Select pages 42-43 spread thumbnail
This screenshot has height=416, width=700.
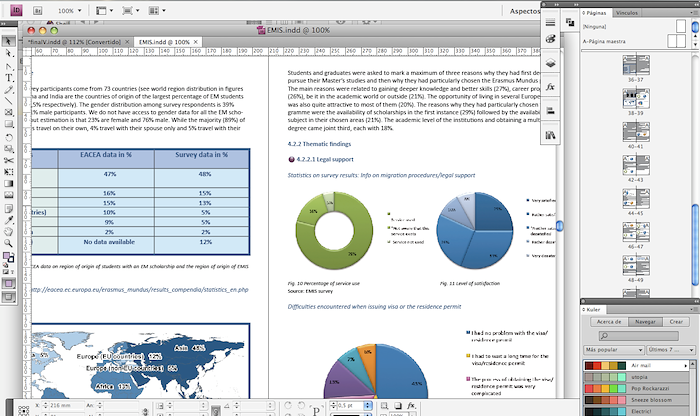coord(636,166)
